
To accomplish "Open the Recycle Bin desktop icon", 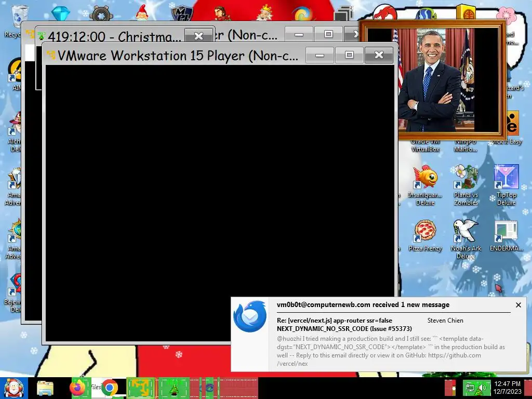I will click(x=20, y=16).
